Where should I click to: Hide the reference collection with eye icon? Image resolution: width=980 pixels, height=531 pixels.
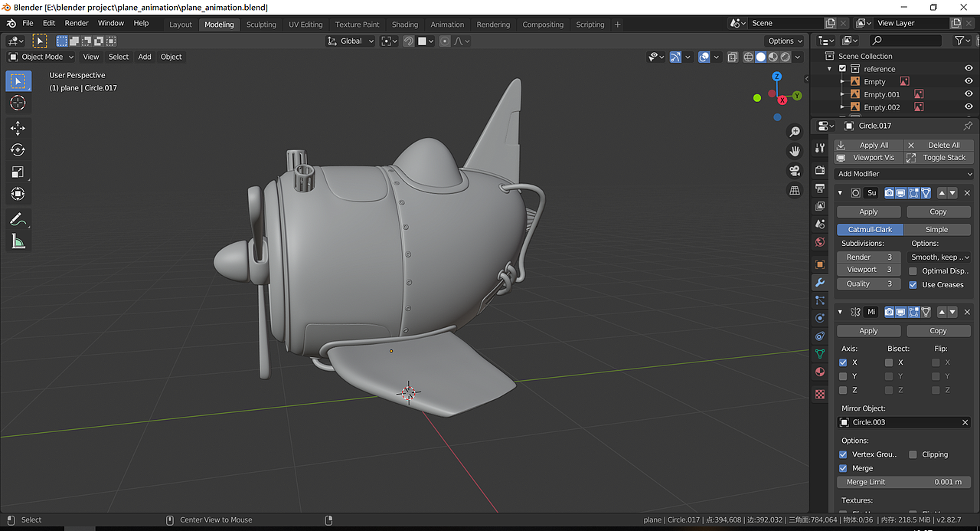(969, 69)
